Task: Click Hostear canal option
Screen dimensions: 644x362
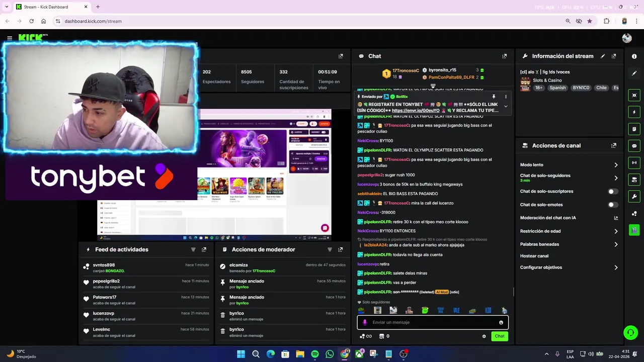Action: pos(534,256)
